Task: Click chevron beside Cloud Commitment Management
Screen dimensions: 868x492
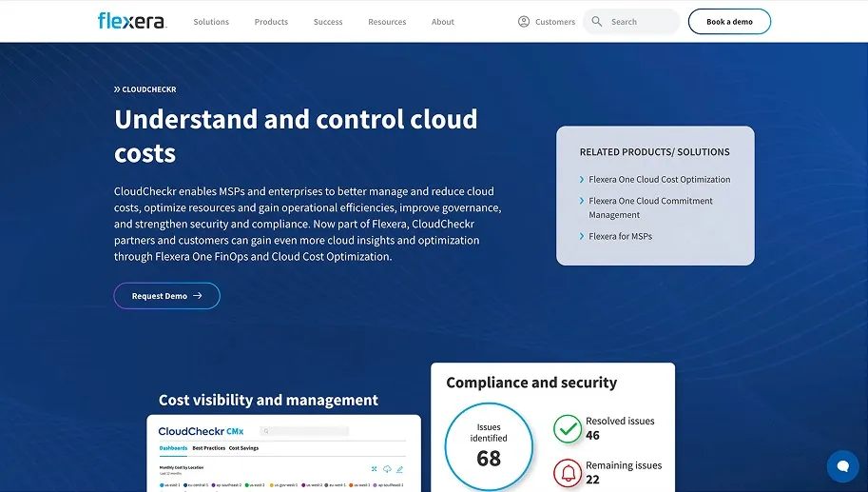Action: pos(582,201)
